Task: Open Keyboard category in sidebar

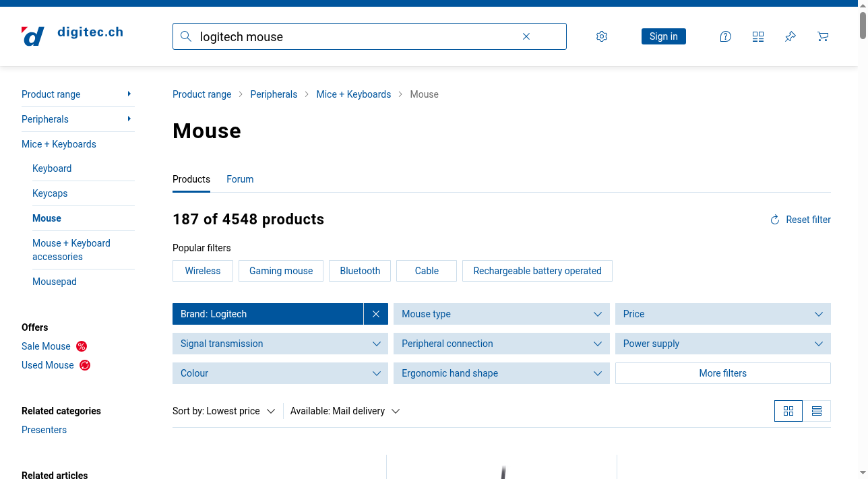Action: click(x=52, y=168)
